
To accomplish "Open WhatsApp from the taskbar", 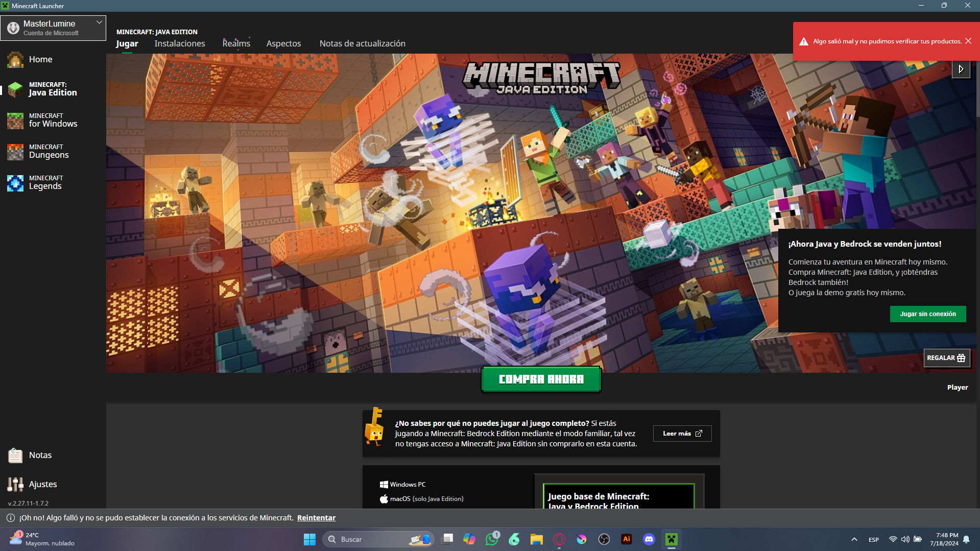I will [492, 539].
